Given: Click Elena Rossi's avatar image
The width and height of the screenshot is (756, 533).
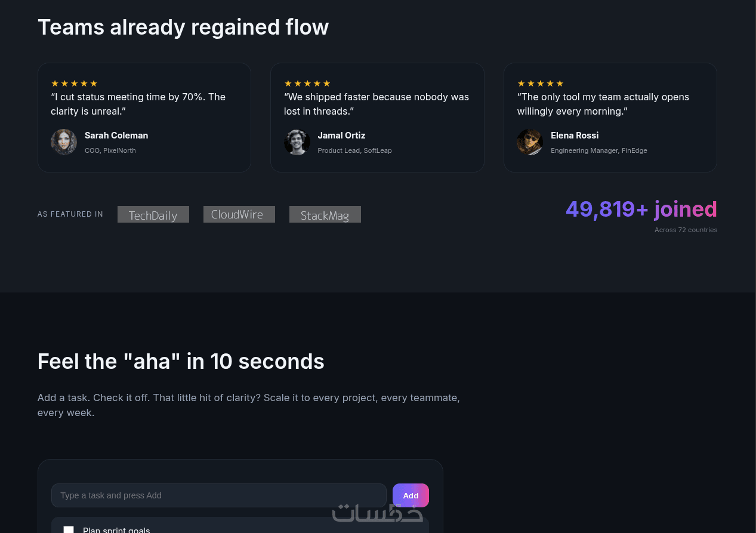Looking at the screenshot, I should 530,142.
